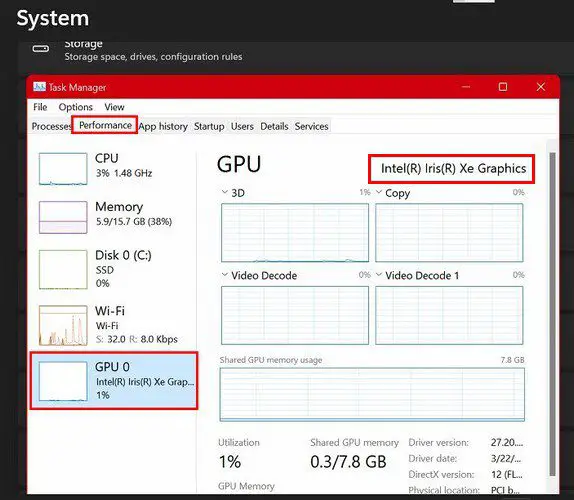Open the Video Decode 1 engine dropdown
Image resolution: width=574 pixels, height=500 pixels.
[379, 274]
